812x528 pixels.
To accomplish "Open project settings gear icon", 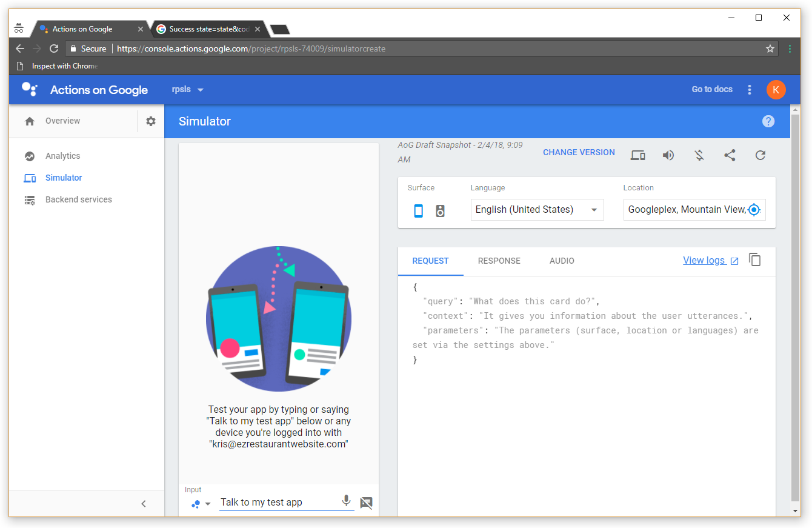I will tap(151, 121).
